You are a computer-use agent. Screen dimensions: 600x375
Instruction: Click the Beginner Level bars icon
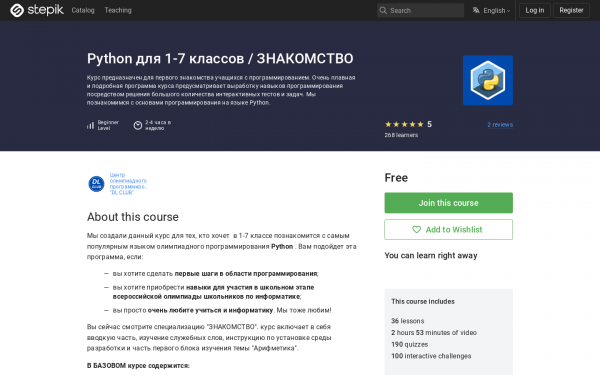point(90,125)
